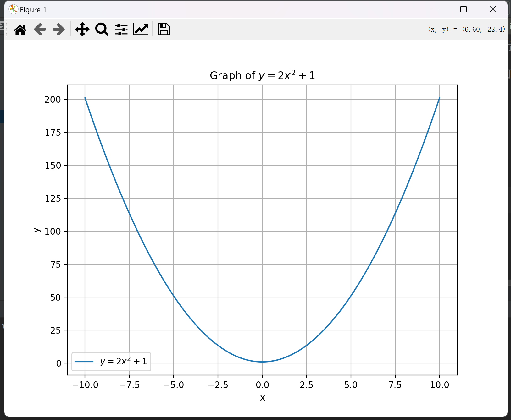
Task: Click the x-axis tick label '7.5'
Action: pos(395,385)
